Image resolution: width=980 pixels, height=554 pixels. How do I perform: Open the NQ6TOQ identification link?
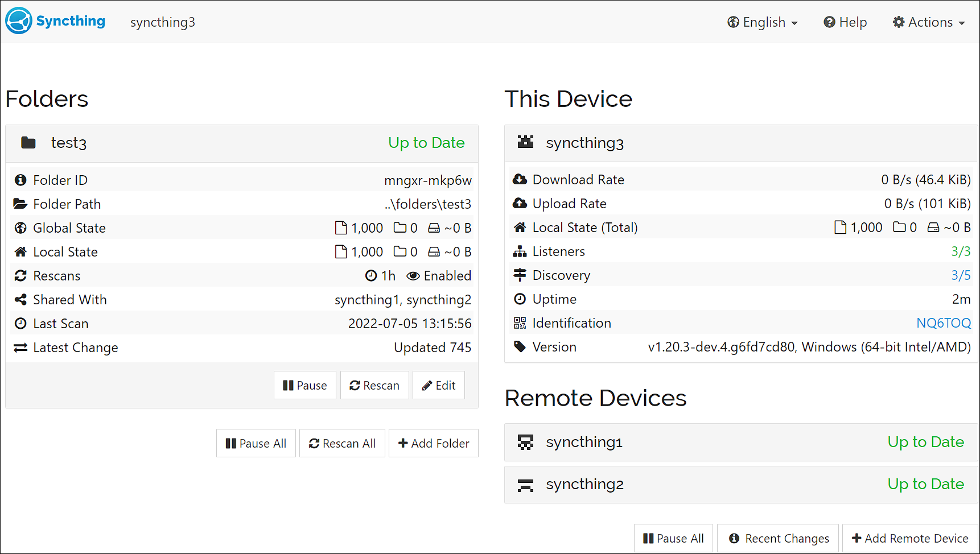(944, 323)
